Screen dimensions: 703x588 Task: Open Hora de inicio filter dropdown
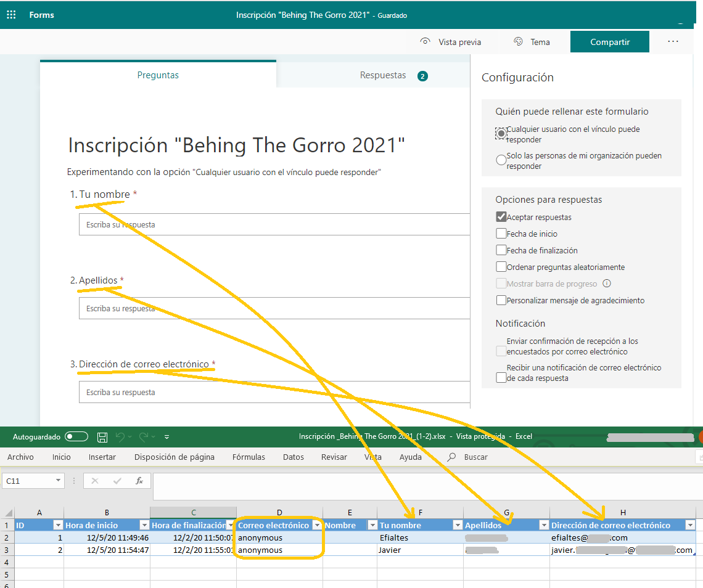click(x=144, y=525)
